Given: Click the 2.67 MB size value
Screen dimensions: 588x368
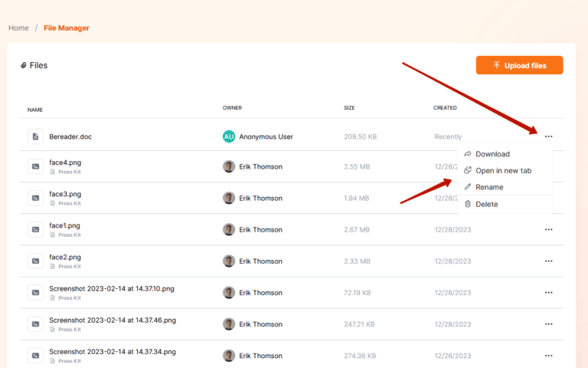Looking at the screenshot, I should pyautogui.click(x=357, y=230).
